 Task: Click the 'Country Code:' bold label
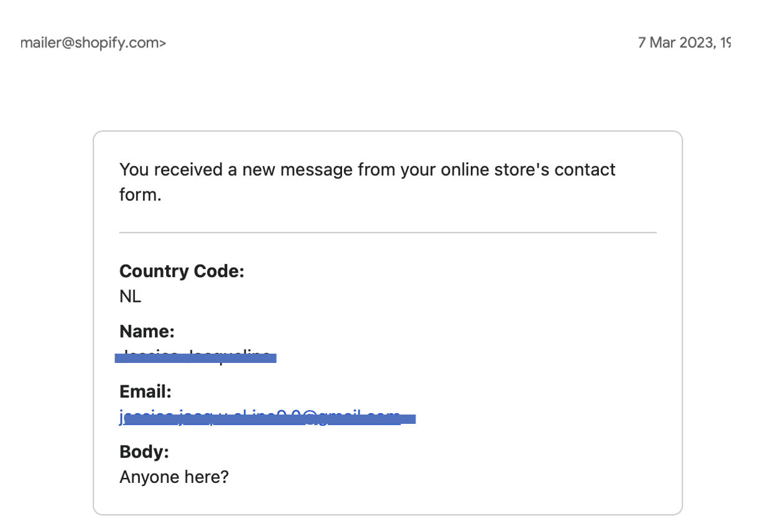tap(182, 271)
